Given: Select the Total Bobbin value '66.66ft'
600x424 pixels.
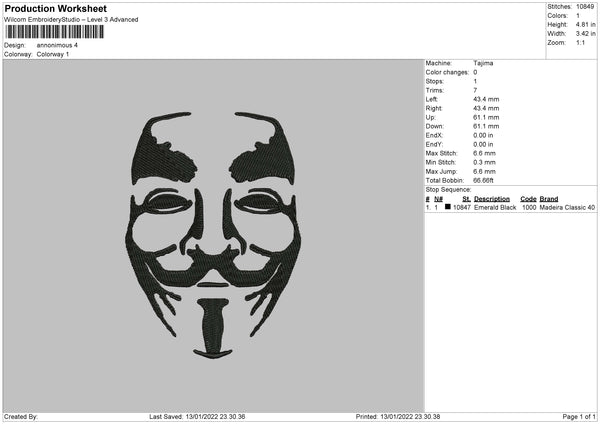Looking at the screenshot, I should pos(483,181).
